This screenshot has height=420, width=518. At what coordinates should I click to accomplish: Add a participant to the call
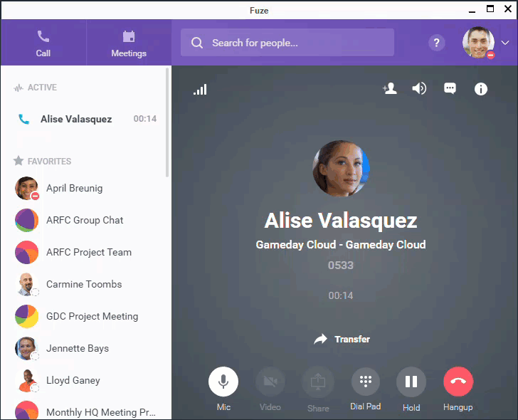point(390,88)
